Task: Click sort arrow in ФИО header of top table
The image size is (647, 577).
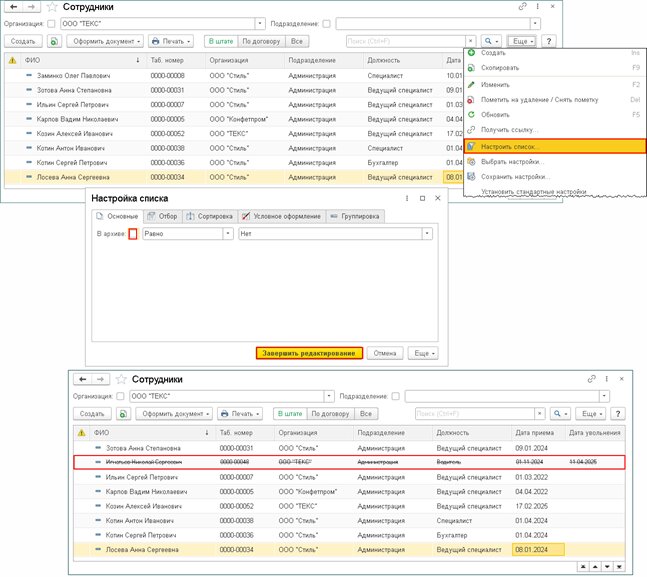Action: (x=137, y=60)
